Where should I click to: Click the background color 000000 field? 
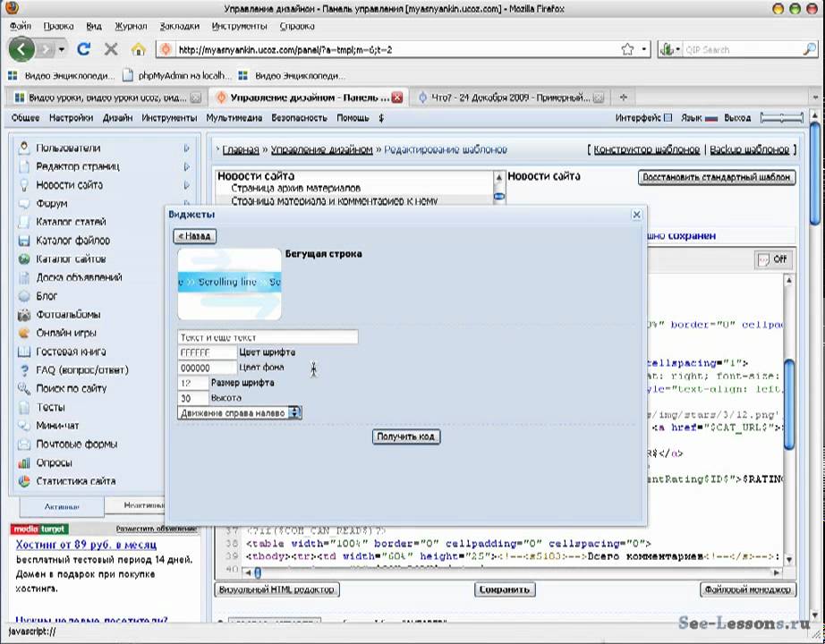pos(208,368)
